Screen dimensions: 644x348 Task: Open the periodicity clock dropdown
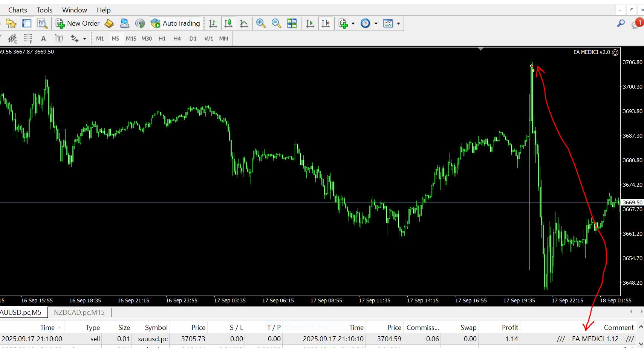click(376, 23)
